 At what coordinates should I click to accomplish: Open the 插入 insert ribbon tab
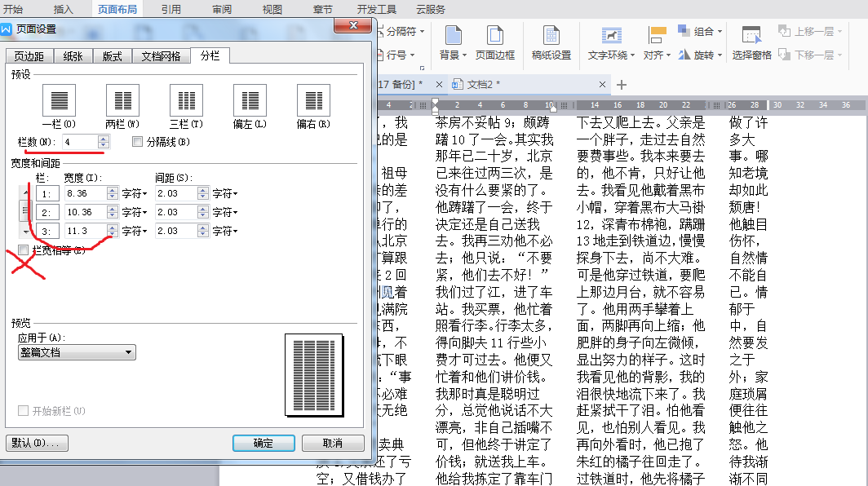pos(63,9)
